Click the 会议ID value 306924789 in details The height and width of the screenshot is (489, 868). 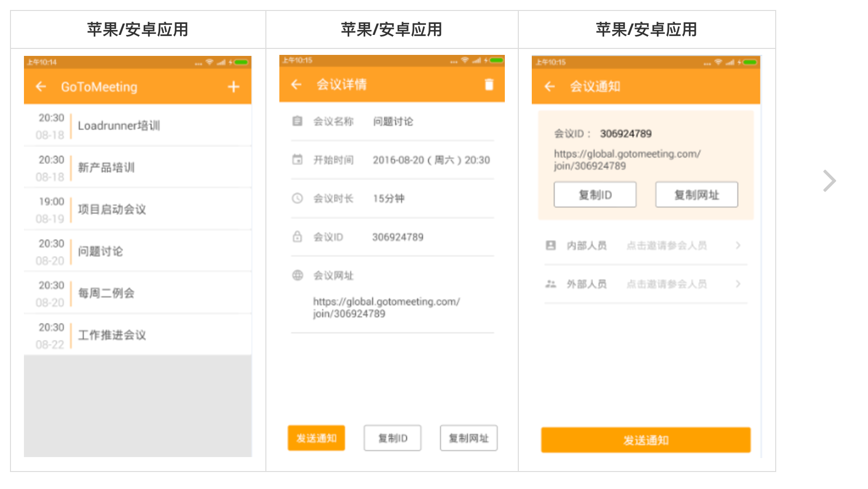pos(398,237)
